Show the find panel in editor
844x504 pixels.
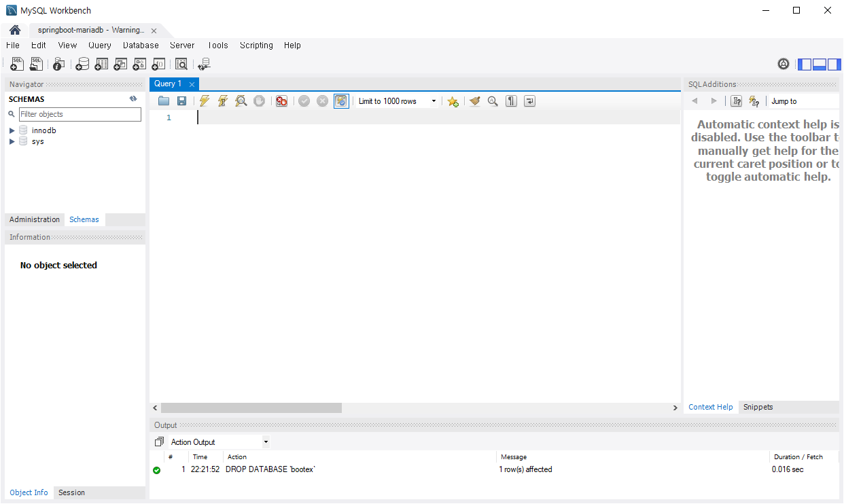tap(493, 101)
